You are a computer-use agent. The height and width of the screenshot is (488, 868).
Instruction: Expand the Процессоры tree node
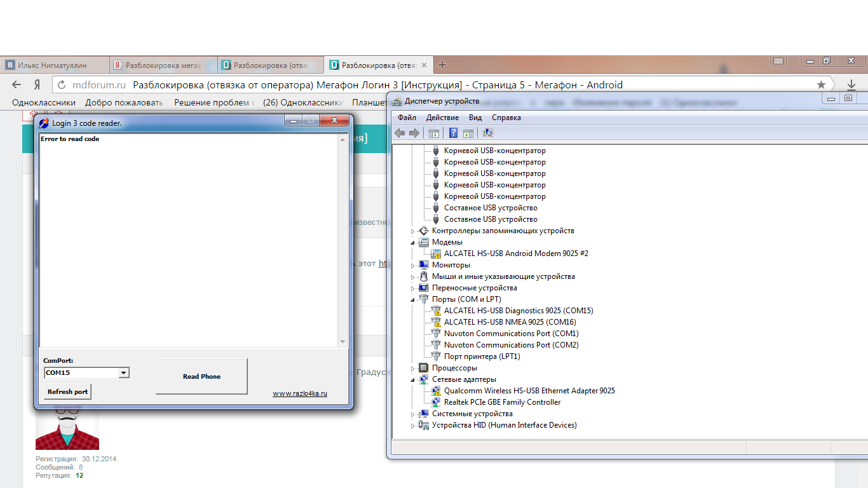pos(413,369)
